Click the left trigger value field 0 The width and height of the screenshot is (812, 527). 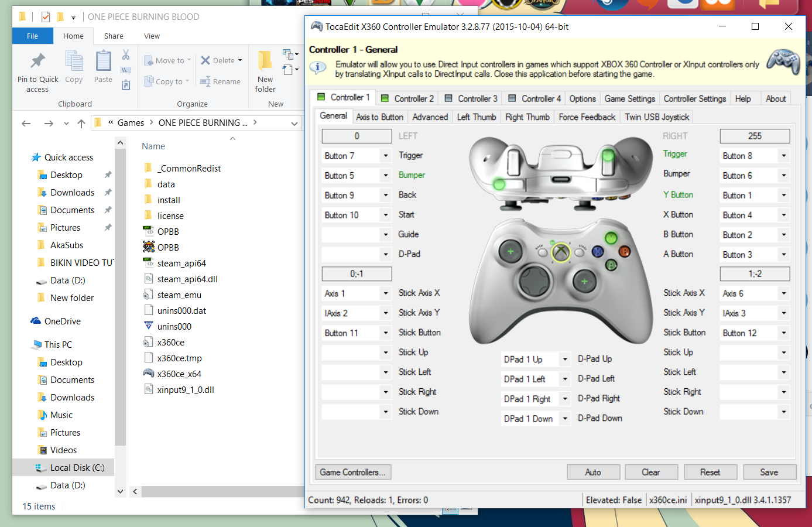357,136
